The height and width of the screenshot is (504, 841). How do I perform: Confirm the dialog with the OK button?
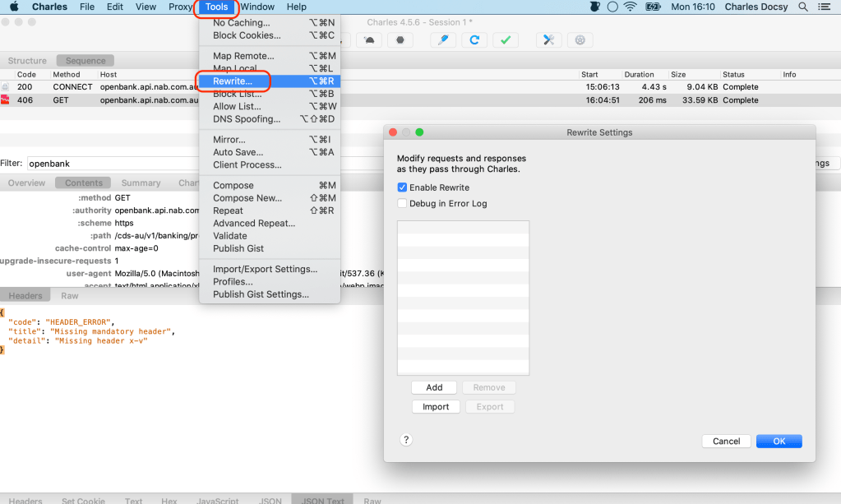(779, 442)
